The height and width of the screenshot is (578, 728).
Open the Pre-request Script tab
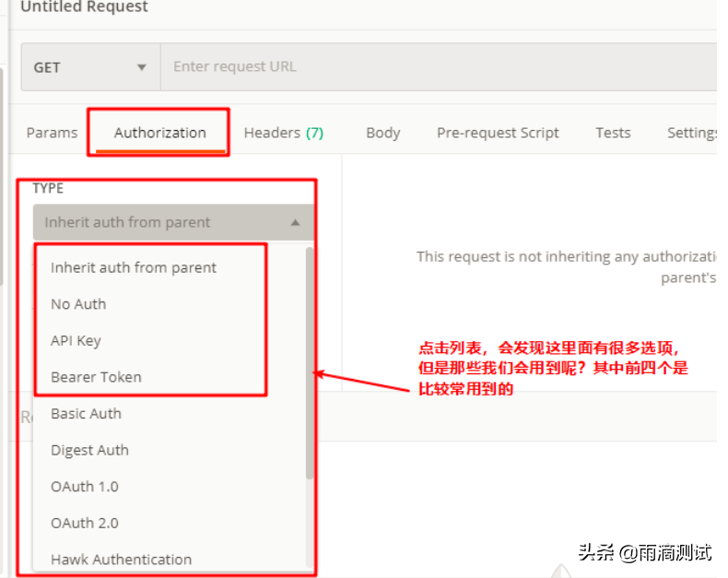point(498,133)
